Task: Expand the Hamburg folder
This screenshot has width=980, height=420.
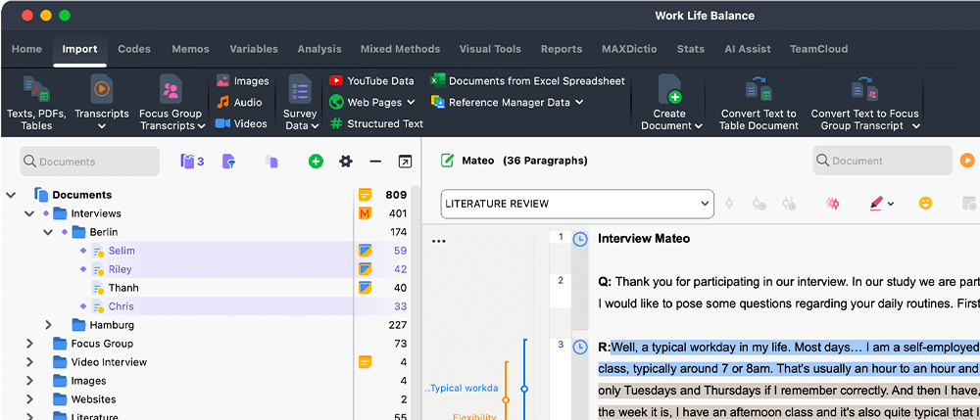Action: (48, 325)
